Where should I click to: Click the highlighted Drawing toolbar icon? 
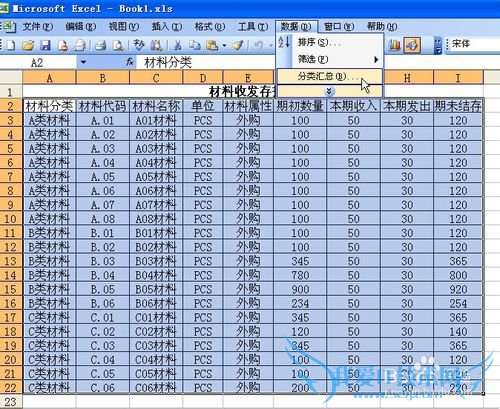click(x=412, y=45)
